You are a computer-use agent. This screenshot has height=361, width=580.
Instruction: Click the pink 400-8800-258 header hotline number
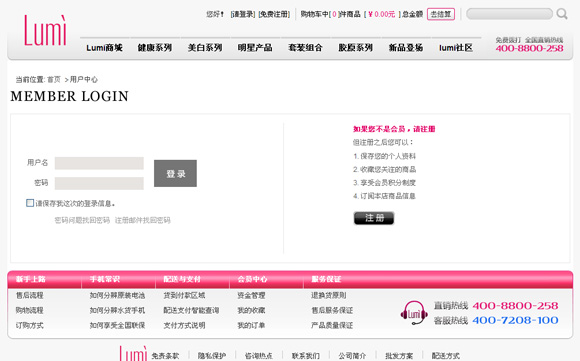click(x=529, y=48)
